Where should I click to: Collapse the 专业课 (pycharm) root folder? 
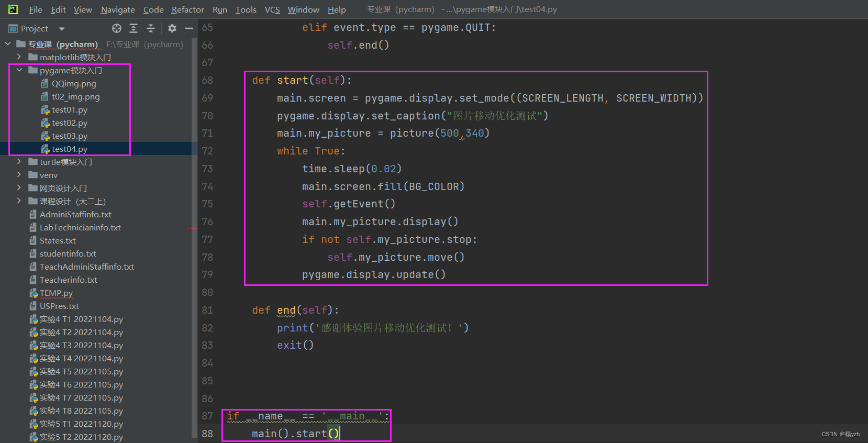tap(8, 44)
